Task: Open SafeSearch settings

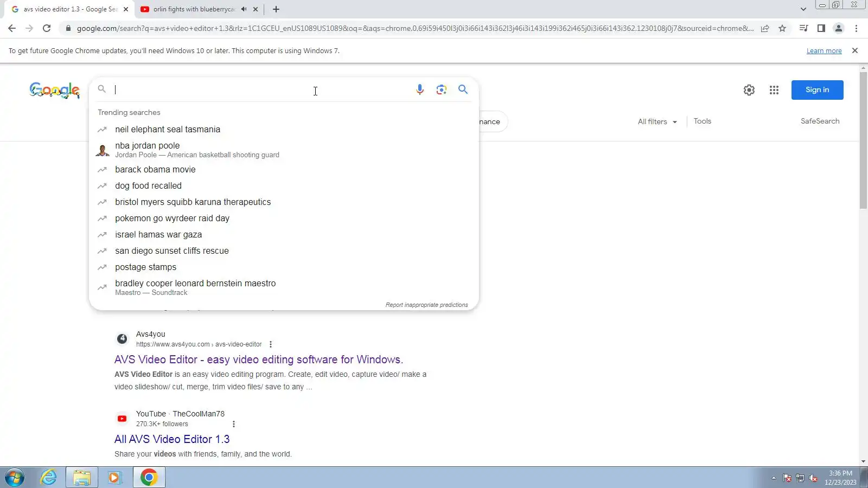Action: [820, 121]
